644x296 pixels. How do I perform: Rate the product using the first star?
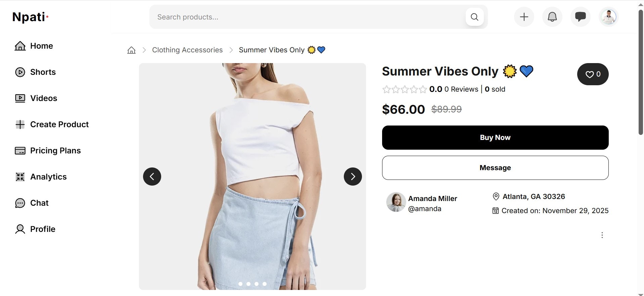386,89
